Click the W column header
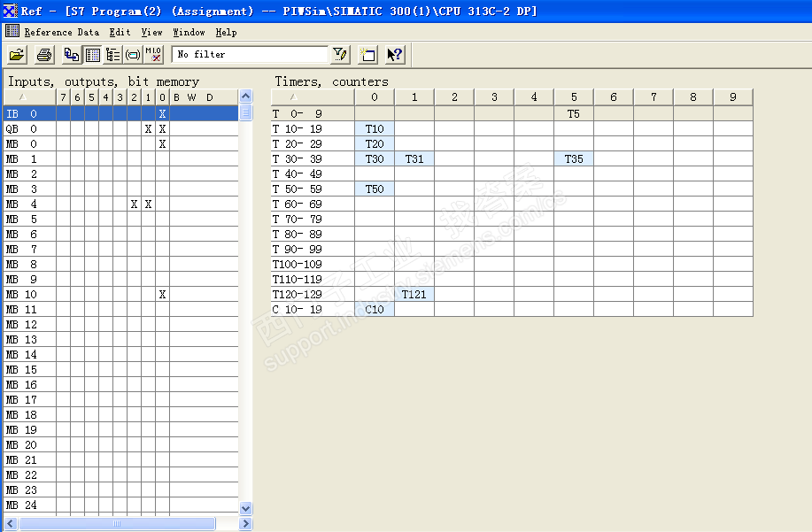The width and height of the screenshot is (812, 532). pos(191,97)
